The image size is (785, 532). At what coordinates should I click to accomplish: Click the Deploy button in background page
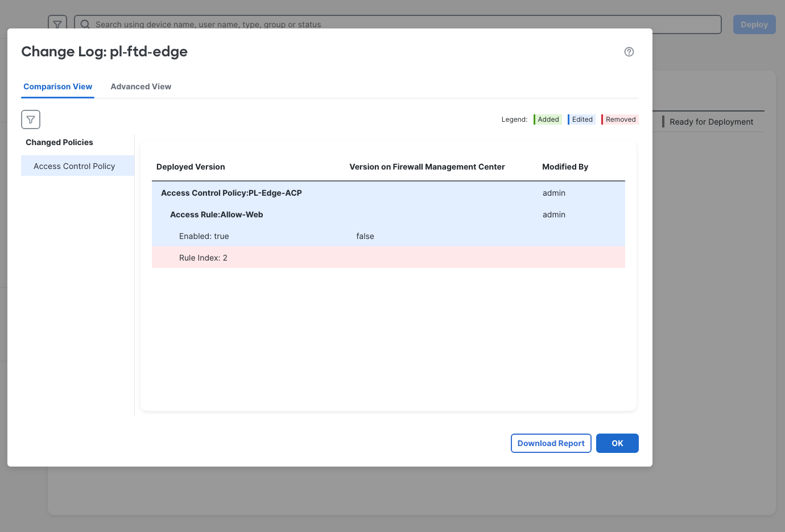click(x=754, y=24)
